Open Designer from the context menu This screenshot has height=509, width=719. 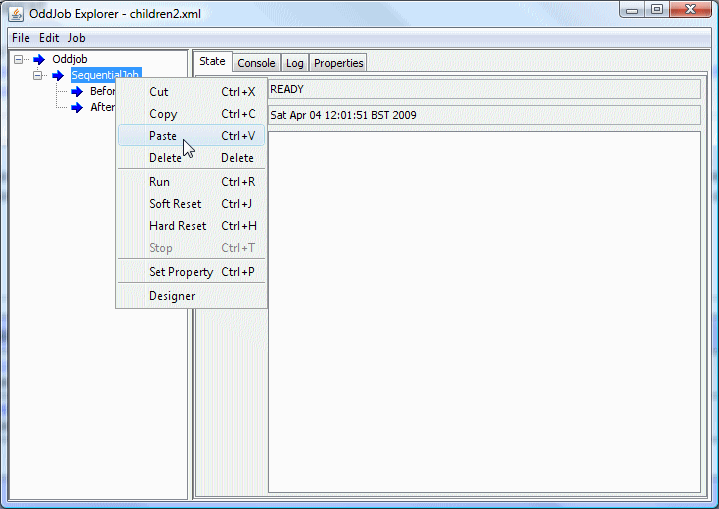pos(172,296)
